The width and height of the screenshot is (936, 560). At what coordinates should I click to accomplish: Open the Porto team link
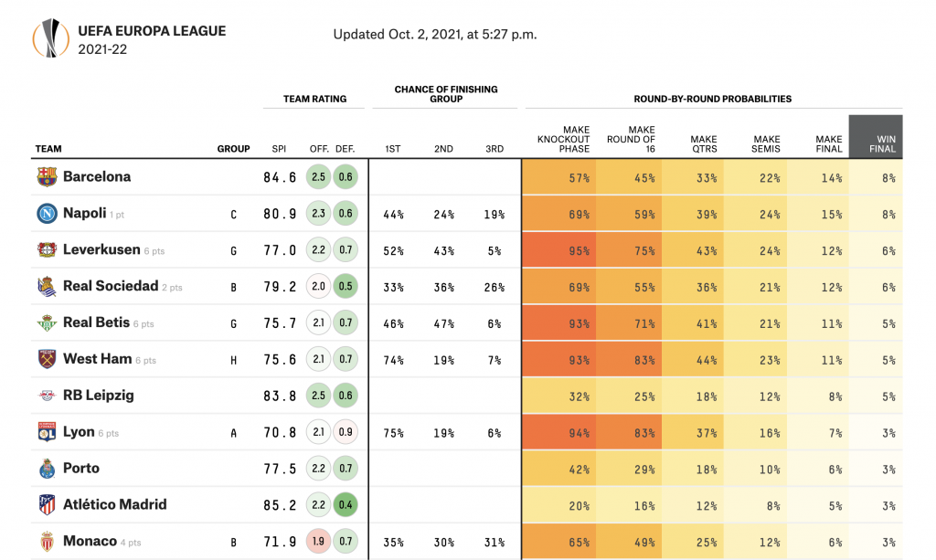click(x=81, y=469)
